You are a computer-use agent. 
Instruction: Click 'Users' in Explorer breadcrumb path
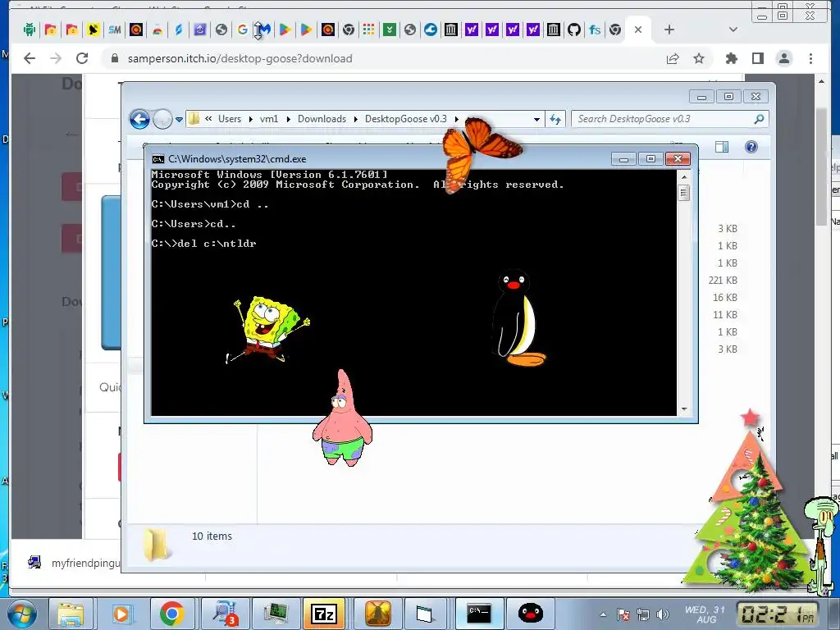230,119
